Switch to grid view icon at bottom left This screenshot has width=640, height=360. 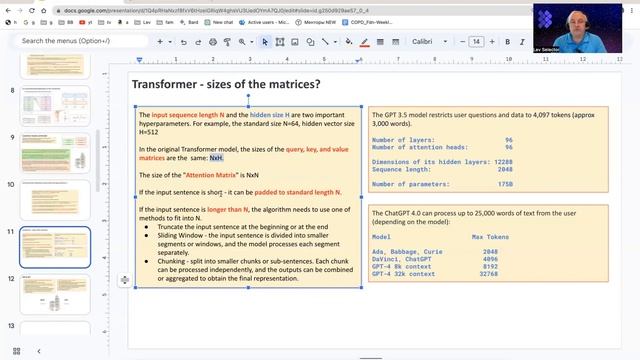pyautogui.click(x=17, y=351)
